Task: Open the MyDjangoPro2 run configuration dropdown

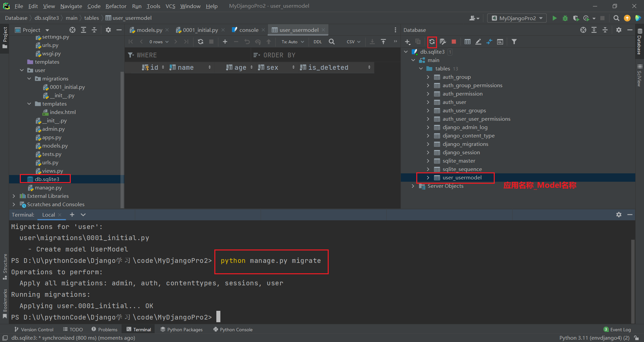Action: coord(517,18)
